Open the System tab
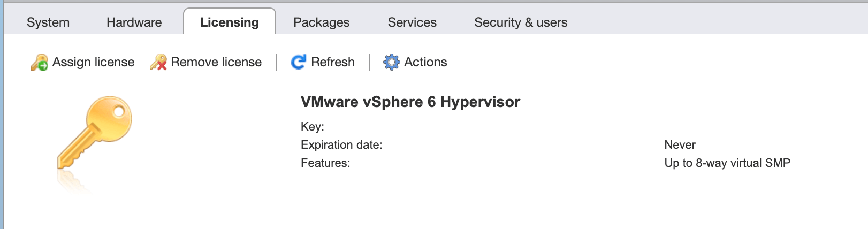Screen dimensions: 868x229 pyautogui.click(x=48, y=22)
